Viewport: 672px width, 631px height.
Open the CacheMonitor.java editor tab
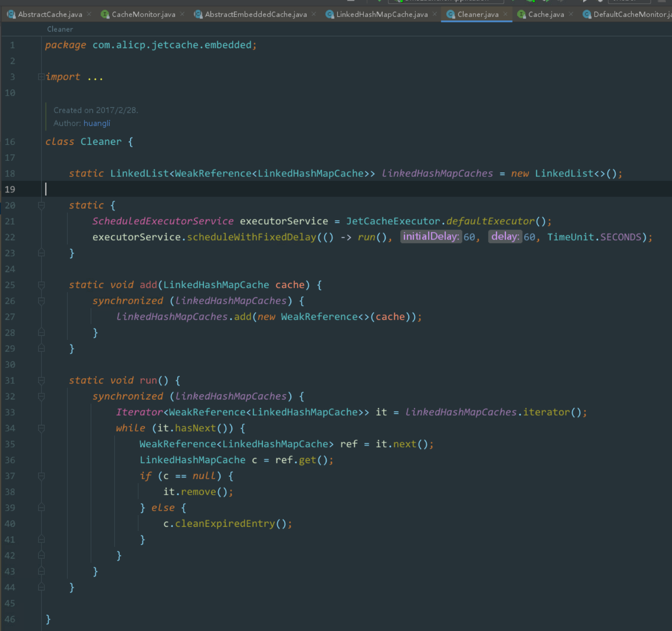(143, 15)
